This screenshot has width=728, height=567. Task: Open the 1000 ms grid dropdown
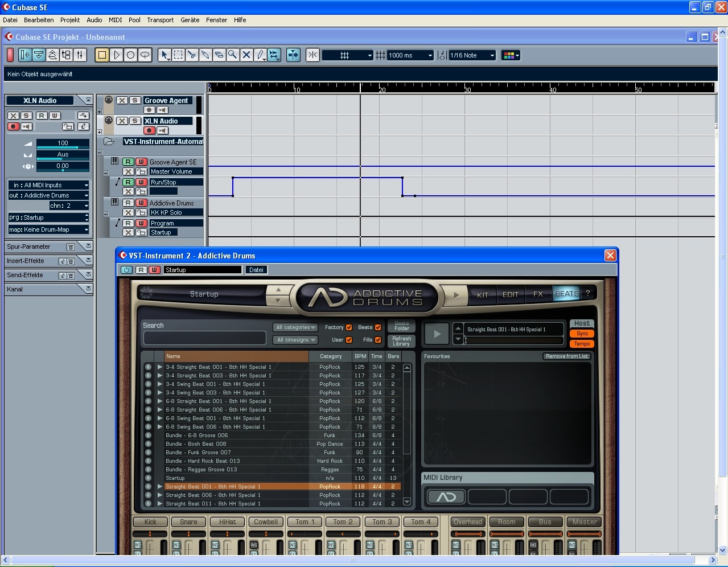tap(410, 55)
